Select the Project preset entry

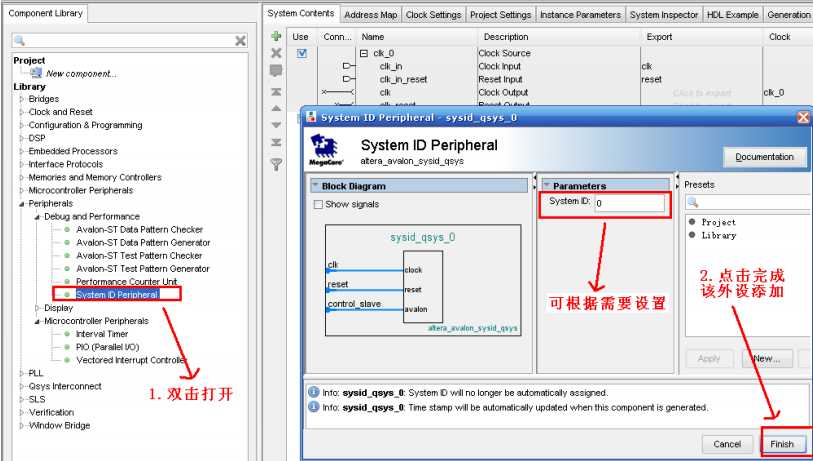(718, 222)
